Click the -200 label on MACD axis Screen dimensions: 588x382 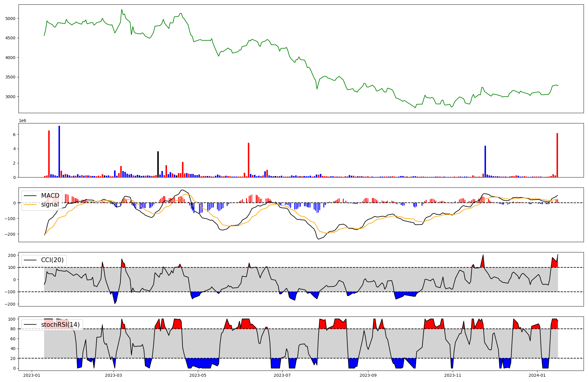10,234
